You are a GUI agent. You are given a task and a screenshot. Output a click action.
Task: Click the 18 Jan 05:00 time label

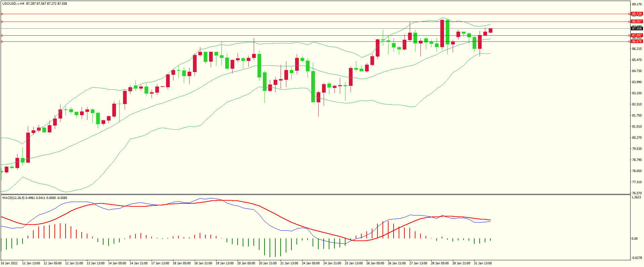coord(182,263)
